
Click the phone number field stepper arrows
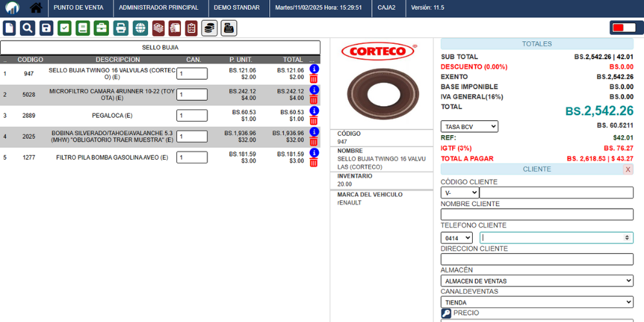coord(627,238)
